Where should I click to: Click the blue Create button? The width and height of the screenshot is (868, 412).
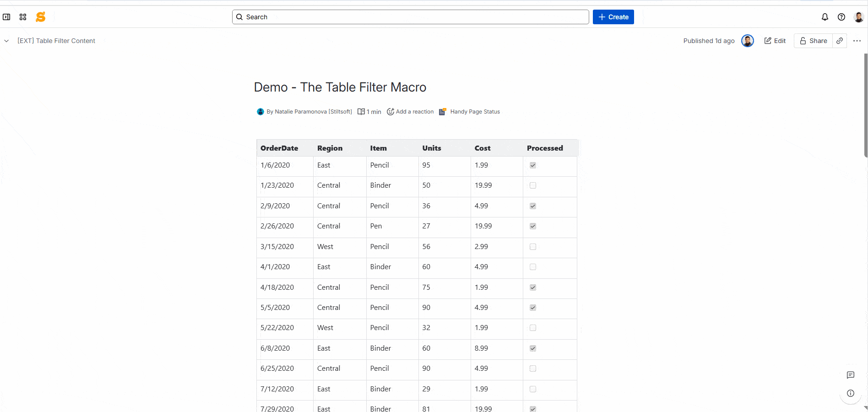613,17
